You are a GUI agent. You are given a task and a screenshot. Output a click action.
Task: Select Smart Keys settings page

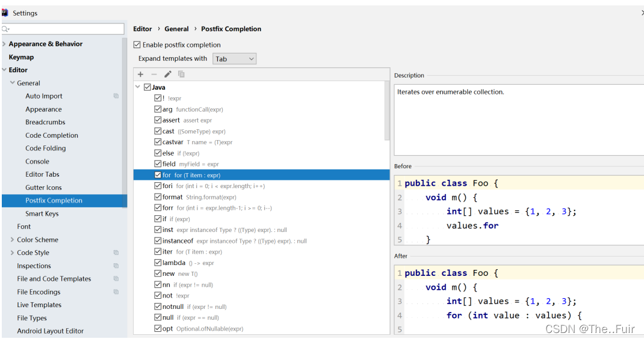coord(42,214)
